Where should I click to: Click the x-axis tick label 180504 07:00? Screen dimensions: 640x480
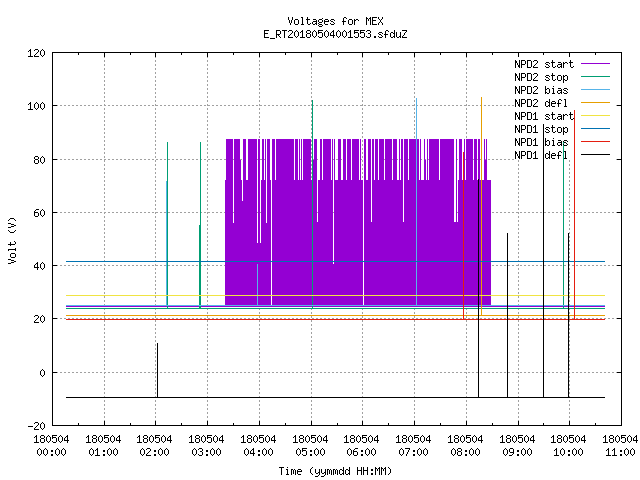click(x=413, y=446)
